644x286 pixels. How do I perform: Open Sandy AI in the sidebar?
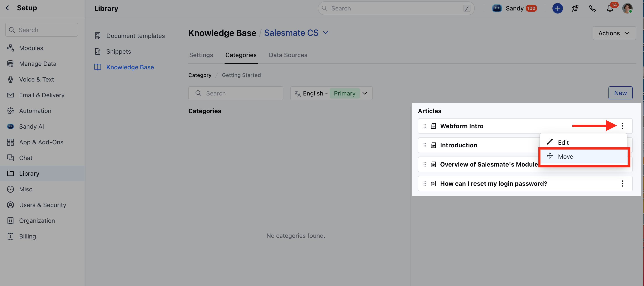click(31, 126)
